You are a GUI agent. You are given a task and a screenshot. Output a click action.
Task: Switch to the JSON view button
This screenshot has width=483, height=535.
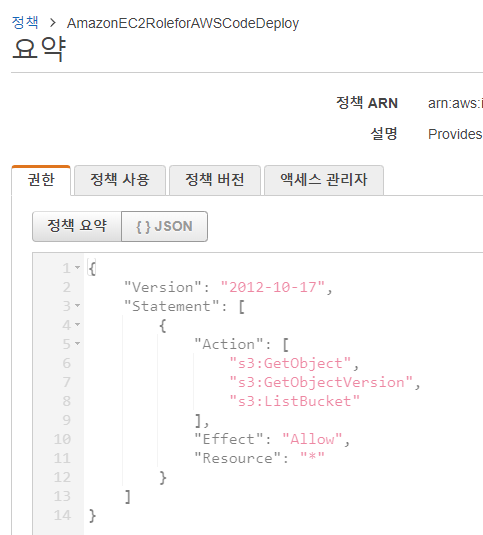click(x=164, y=226)
